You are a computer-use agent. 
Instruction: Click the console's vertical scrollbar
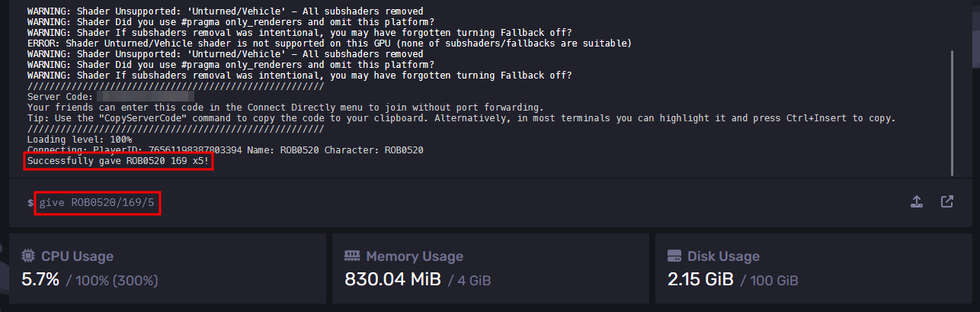pos(952,113)
